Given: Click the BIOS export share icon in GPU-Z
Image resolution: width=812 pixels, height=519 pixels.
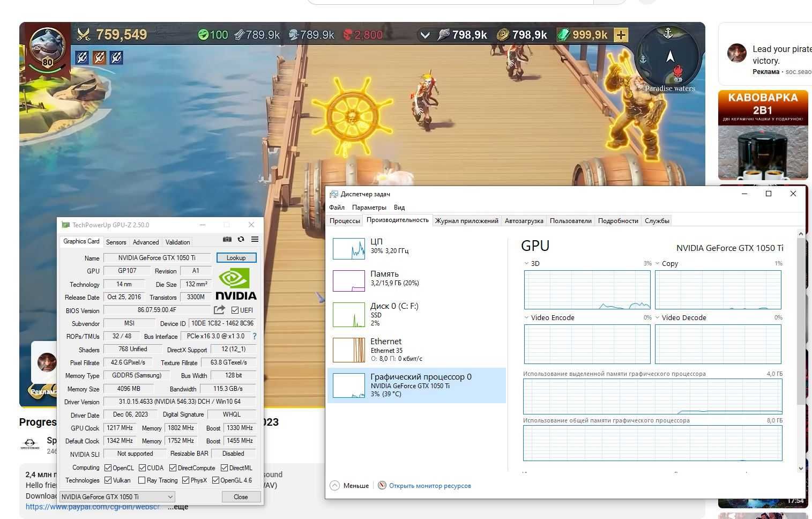Looking at the screenshot, I should [x=219, y=310].
